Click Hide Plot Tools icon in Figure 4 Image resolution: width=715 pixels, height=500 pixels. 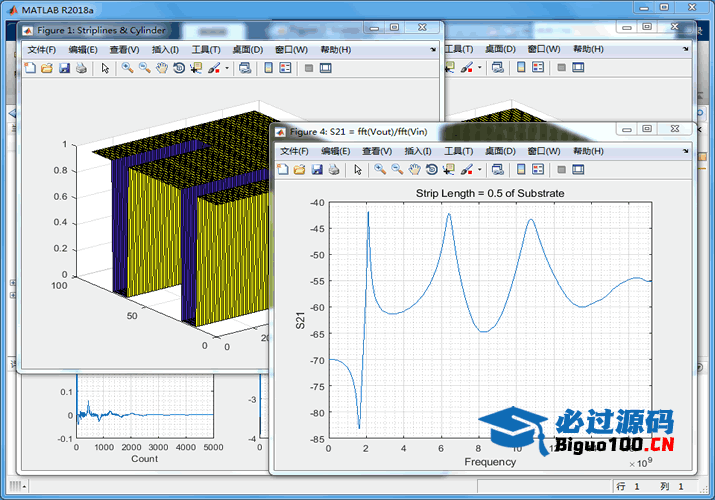(x=561, y=170)
